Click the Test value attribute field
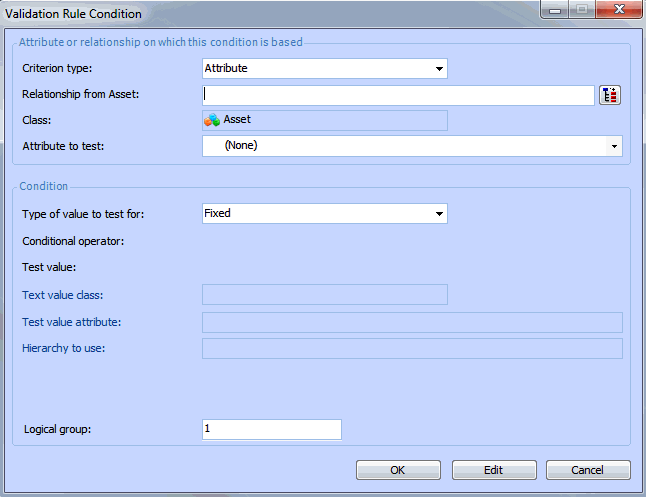Image resolution: width=646 pixels, height=497 pixels. (x=412, y=322)
